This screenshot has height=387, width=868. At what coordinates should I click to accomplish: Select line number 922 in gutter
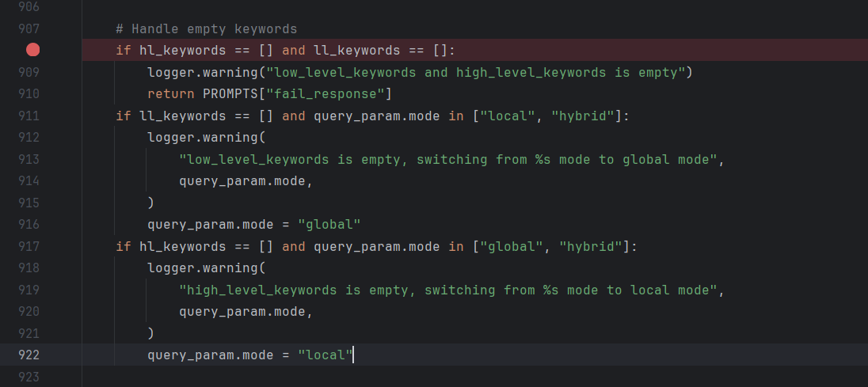(x=29, y=355)
